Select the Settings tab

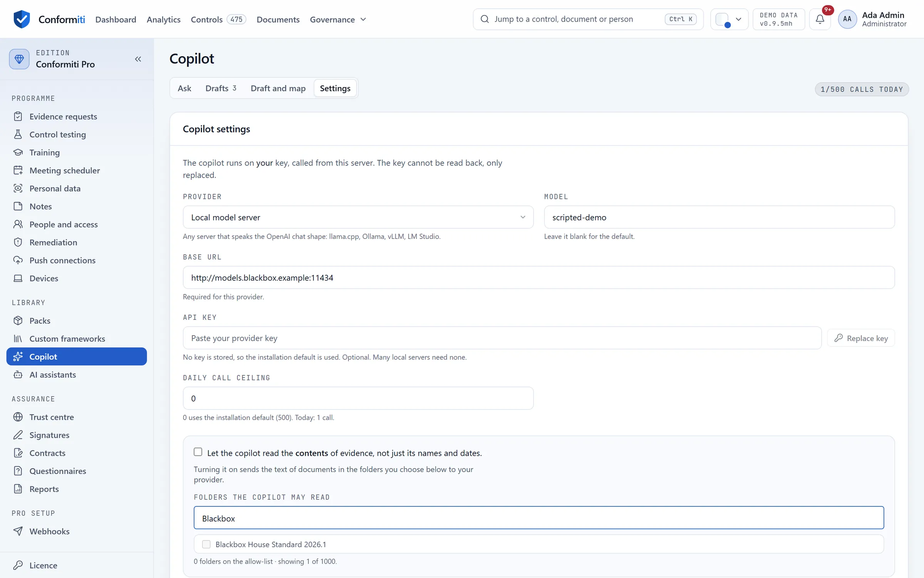click(x=335, y=88)
